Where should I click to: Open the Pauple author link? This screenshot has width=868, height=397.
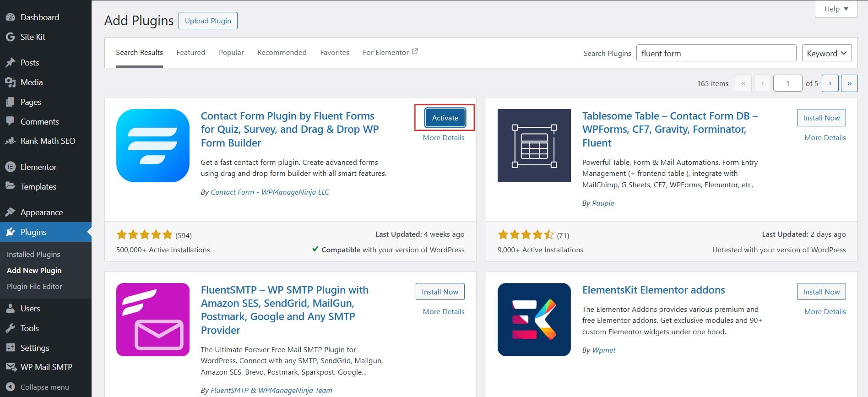[x=603, y=203]
